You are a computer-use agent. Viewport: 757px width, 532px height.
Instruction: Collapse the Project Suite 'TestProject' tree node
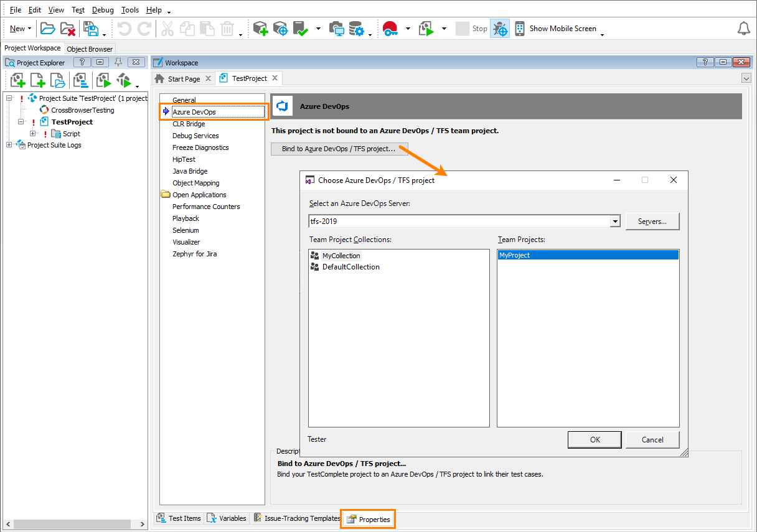(9, 98)
